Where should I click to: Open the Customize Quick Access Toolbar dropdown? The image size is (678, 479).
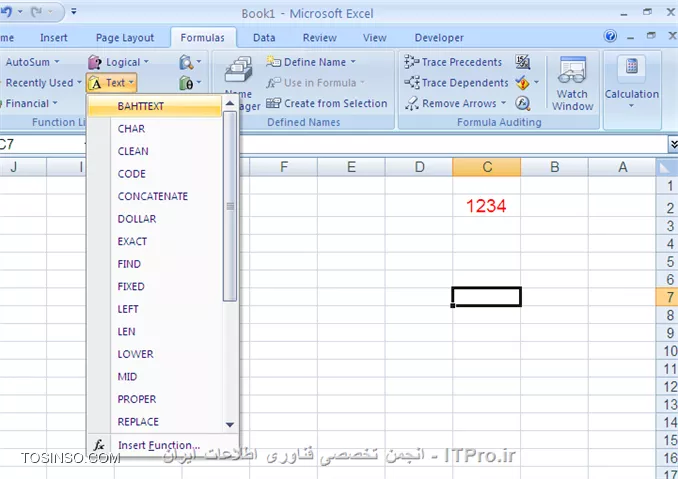(74, 12)
